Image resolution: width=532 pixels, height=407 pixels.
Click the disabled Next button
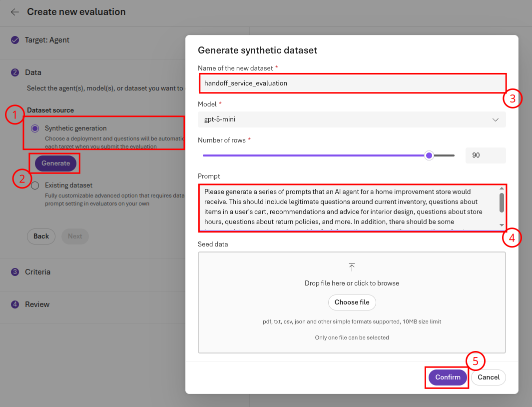75,236
